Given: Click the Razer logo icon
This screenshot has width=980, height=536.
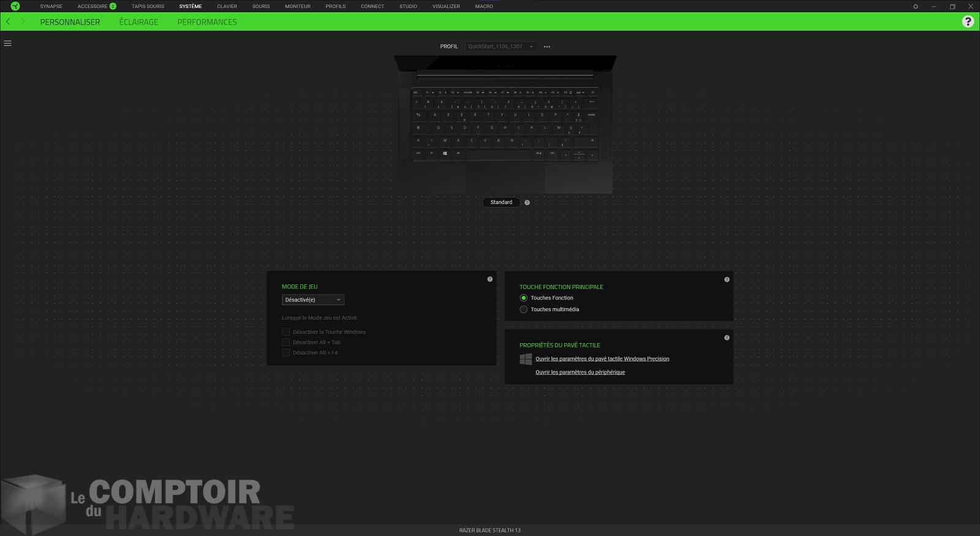Looking at the screenshot, I should pos(15,6).
